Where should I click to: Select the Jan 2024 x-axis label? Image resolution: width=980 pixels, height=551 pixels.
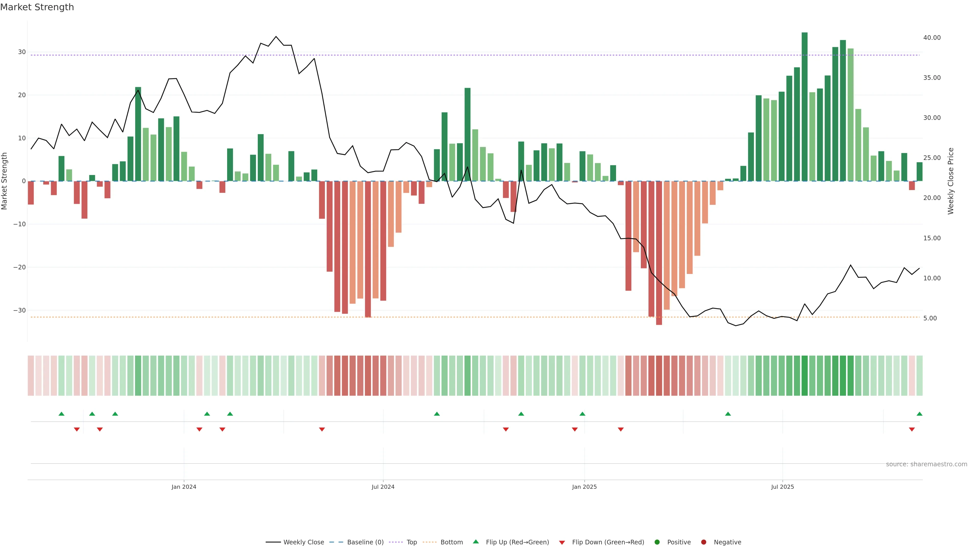[x=184, y=487]
